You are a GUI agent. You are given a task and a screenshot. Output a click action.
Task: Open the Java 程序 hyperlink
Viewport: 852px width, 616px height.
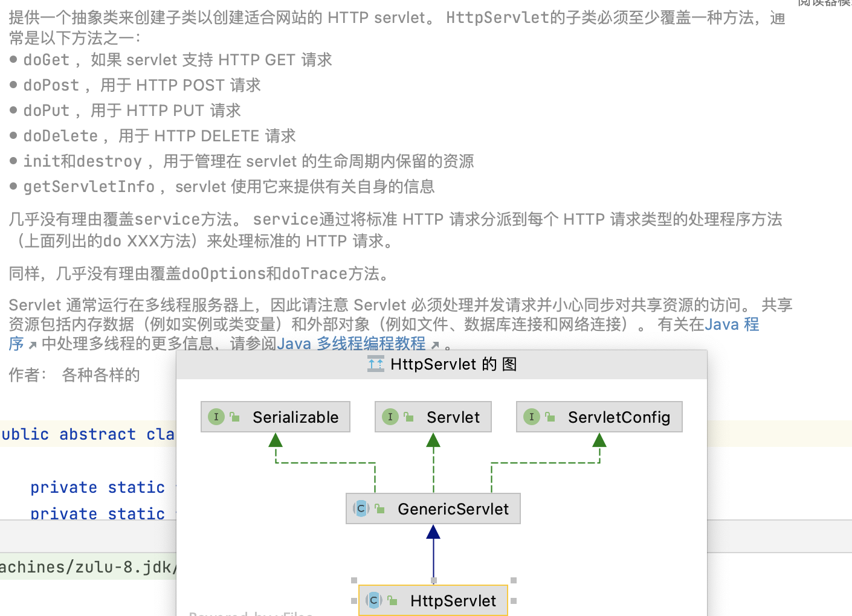coord(732,324)
